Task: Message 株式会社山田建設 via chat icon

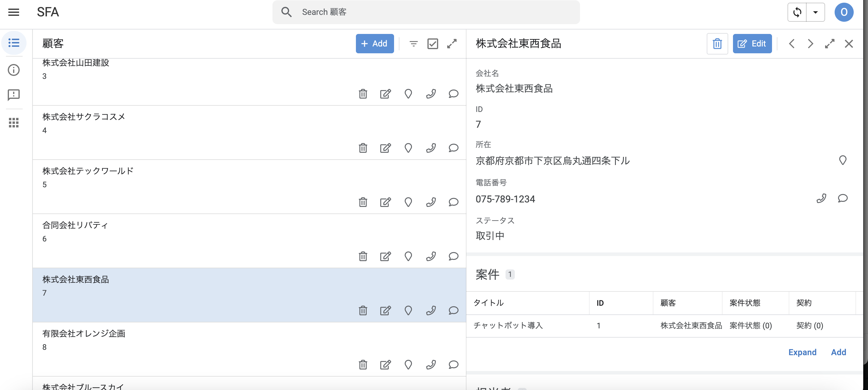Action: tap(454, 94)
